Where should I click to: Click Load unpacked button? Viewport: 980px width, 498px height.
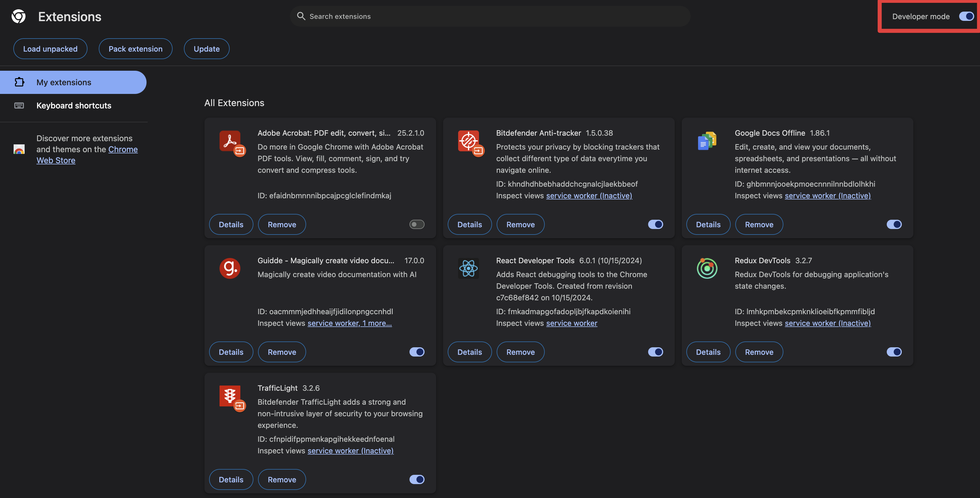50,49
